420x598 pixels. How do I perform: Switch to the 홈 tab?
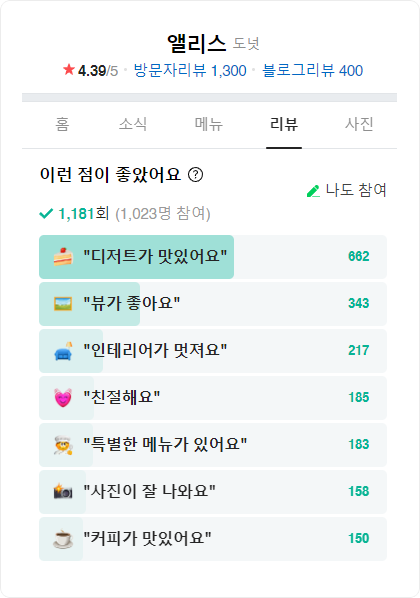63,124
